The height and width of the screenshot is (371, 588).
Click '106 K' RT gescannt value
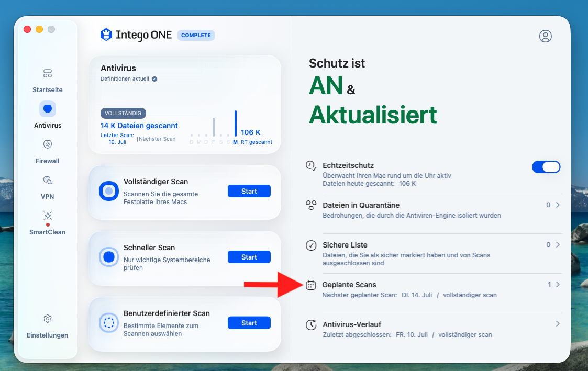[250, 133]
